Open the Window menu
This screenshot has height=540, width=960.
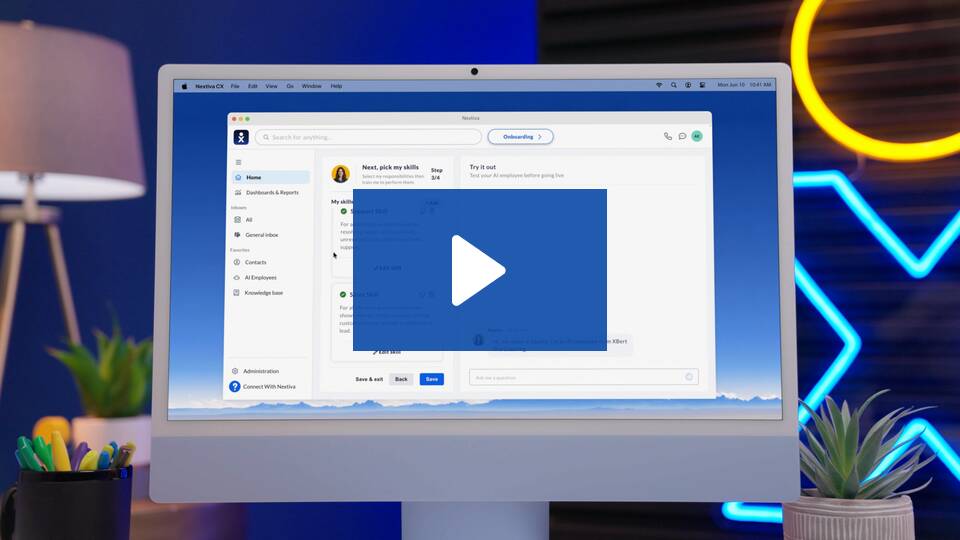[x=312, y=86]
